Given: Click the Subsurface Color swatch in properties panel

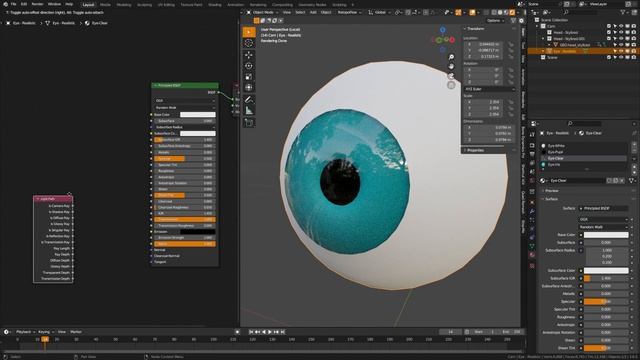Looking at the screenshot, I should [x=606, y=270].
